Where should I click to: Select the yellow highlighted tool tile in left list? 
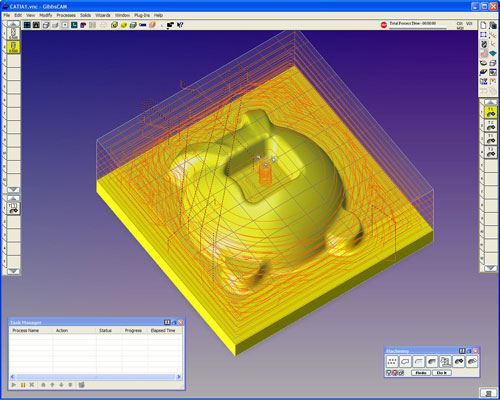tap(13, 47)
